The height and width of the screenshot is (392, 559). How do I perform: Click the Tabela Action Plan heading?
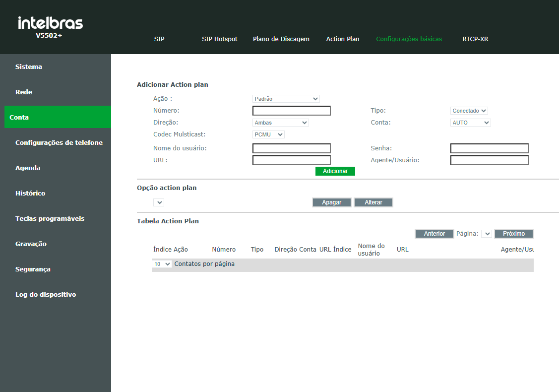pos(168,221)
